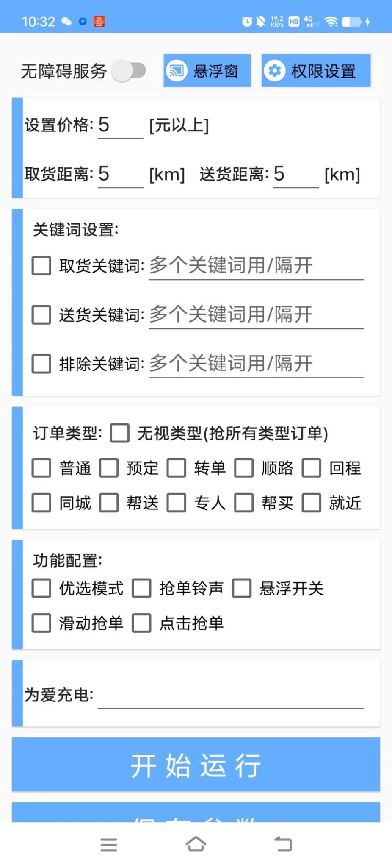The width and height of the screenshot is (392, 868).
Task: Tap the Wi-Fi status icon
Action: pos(331,22)
